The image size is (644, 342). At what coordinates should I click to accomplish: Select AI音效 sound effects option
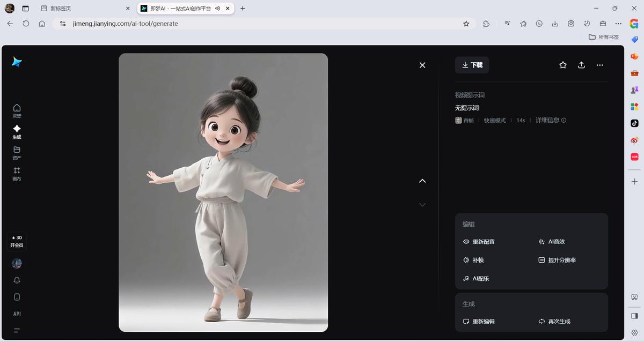tap(552, 242)
